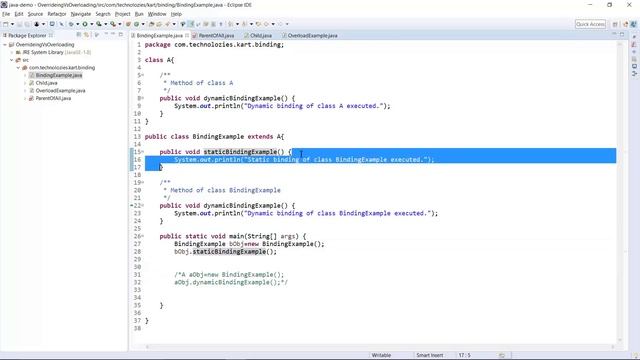Open the Window menu

point(157,14)
